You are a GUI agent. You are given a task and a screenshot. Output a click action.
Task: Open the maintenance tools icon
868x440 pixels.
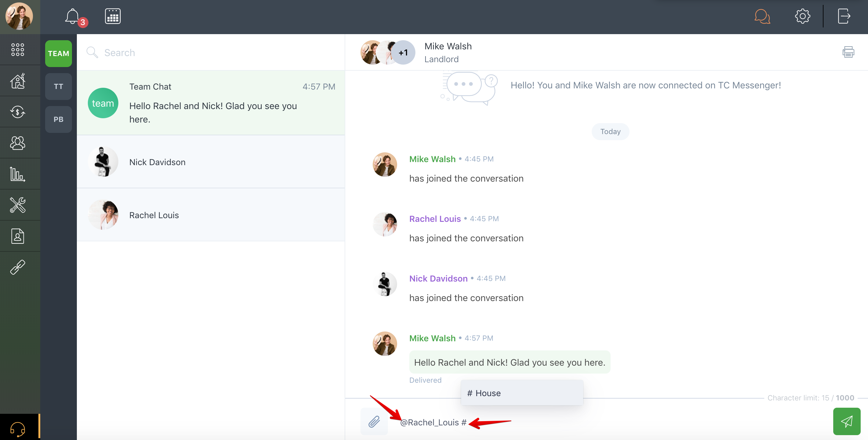pyautogui.click(x=17, y=205)
